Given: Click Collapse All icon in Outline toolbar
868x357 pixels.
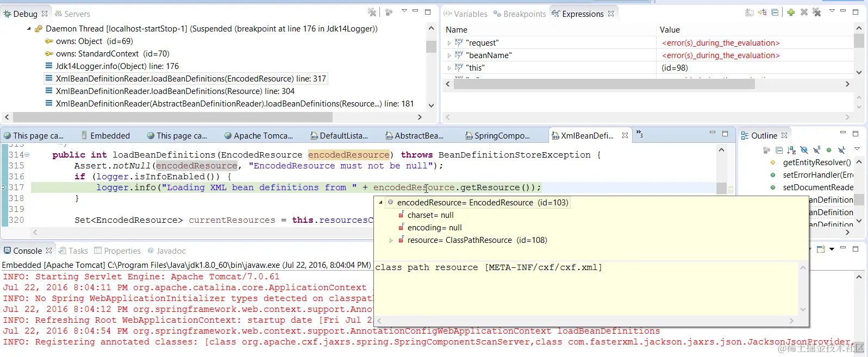Looking at the screenshot, I should [x=779, y=150].
